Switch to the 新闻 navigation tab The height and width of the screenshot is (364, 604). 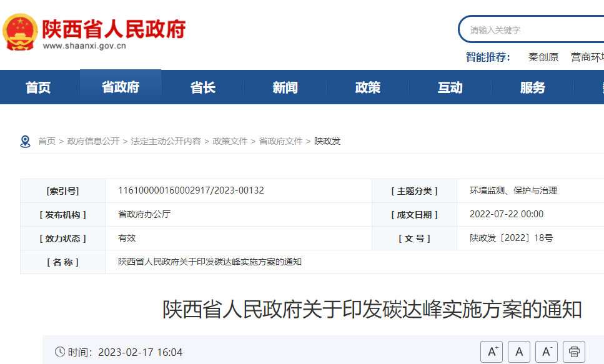pos(284,87)
